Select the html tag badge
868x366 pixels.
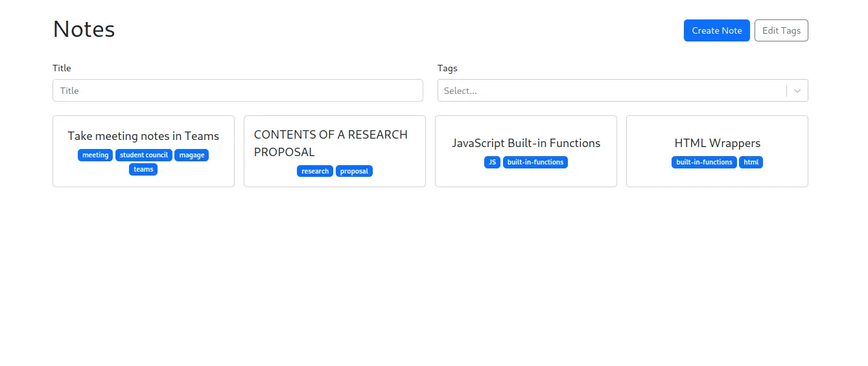(751, 162)
